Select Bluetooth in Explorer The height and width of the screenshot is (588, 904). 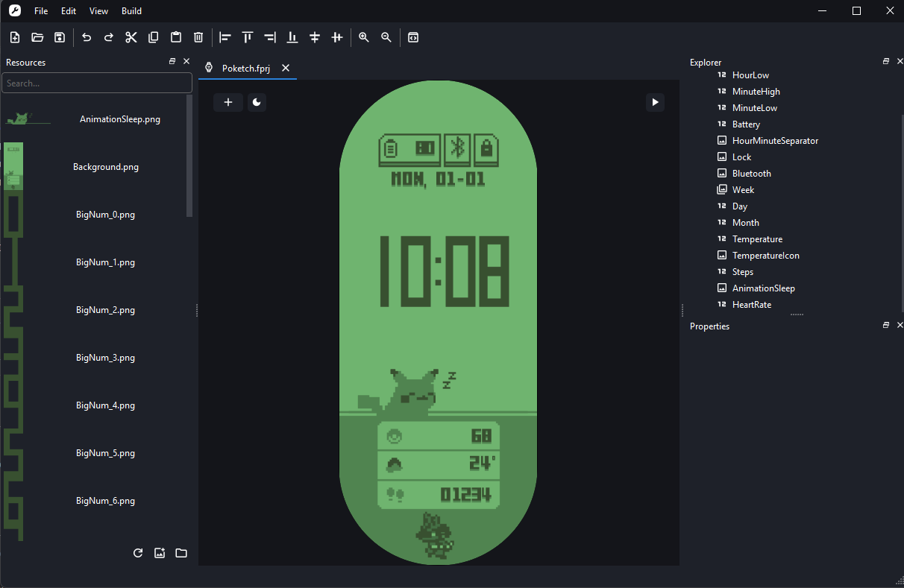click(x=752, y=174)
